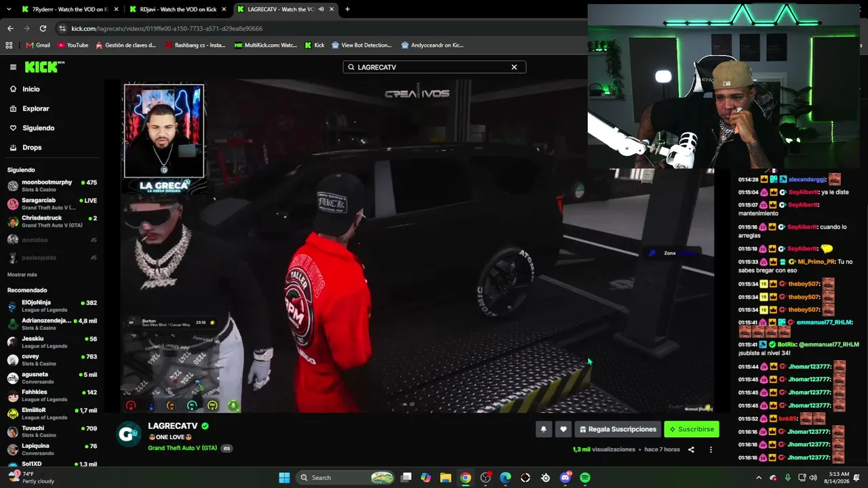Open cuvey recommended channel
Viewport: 868px width, 488px height.
point(52,360)
